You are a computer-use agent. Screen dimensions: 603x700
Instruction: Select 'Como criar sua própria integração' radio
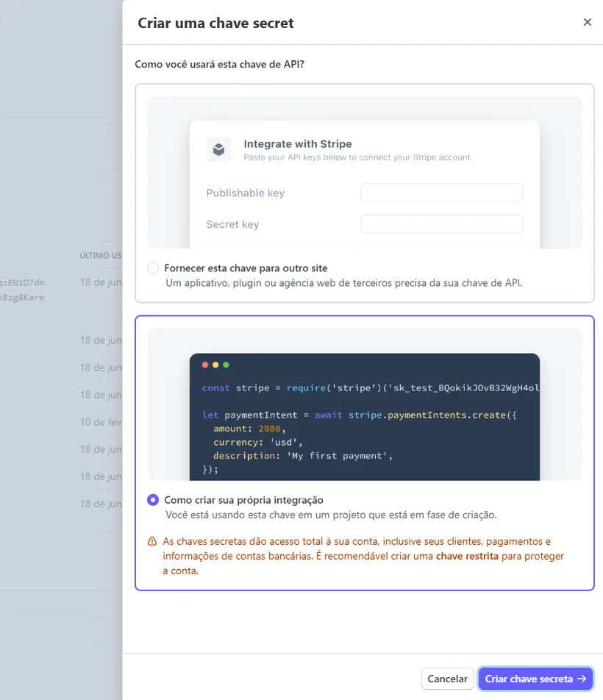(153, 500)
